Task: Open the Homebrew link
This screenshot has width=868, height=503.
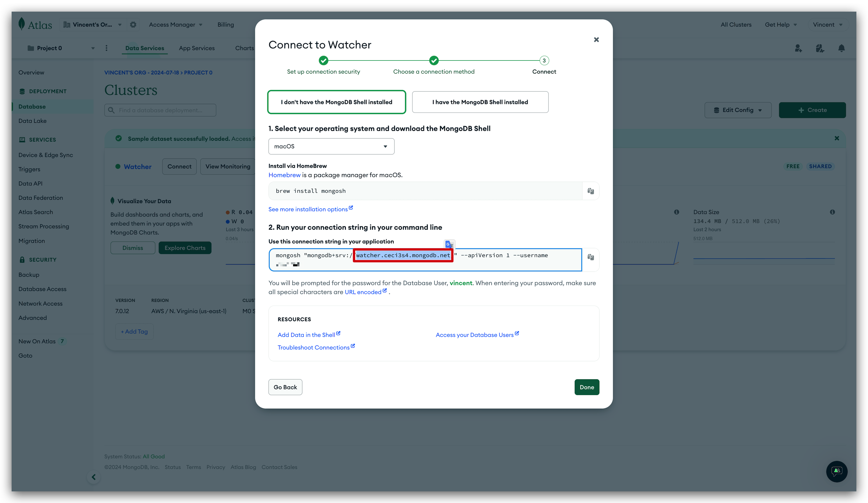Action: point(284,175)
